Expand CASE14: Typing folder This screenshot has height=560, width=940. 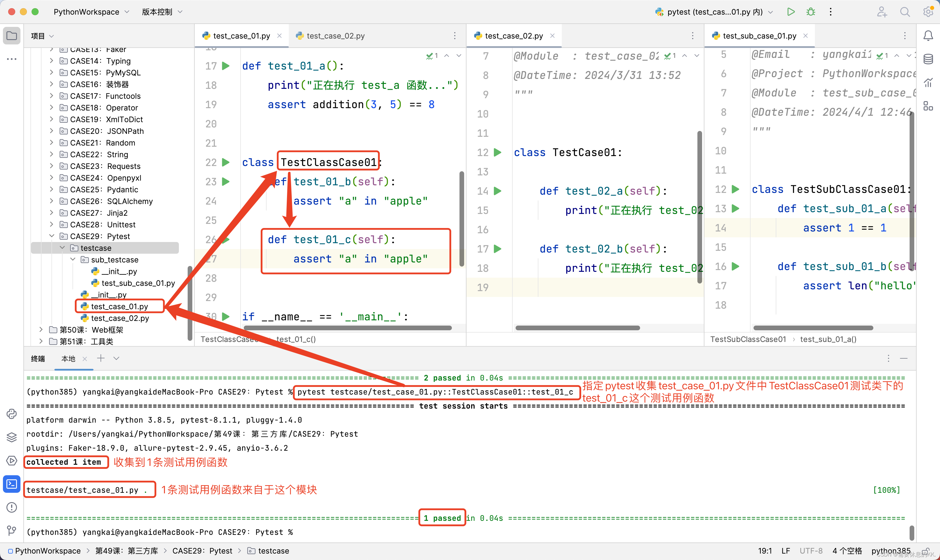coord(52,61)
